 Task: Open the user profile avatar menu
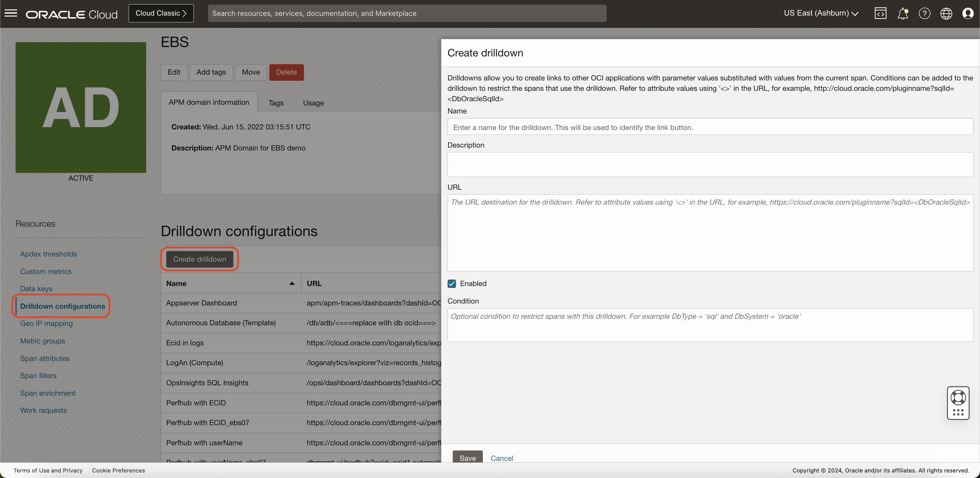click(967, 13)
